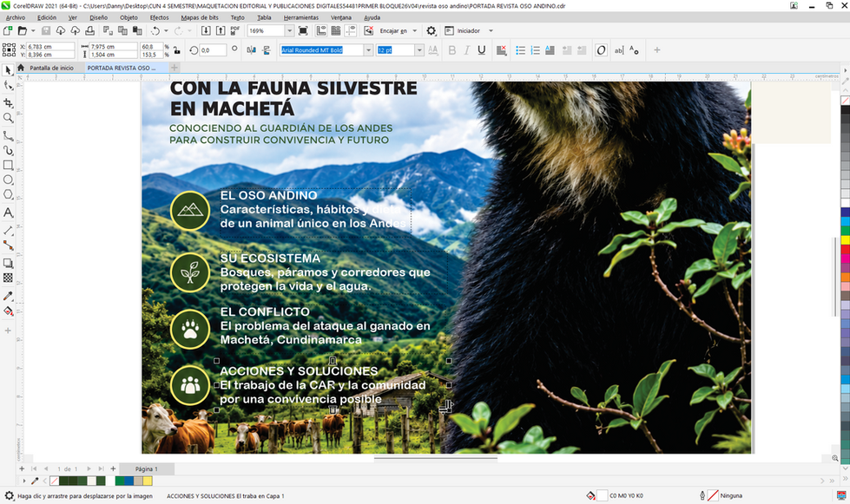Click the Import icon

[x=206, y=31]
